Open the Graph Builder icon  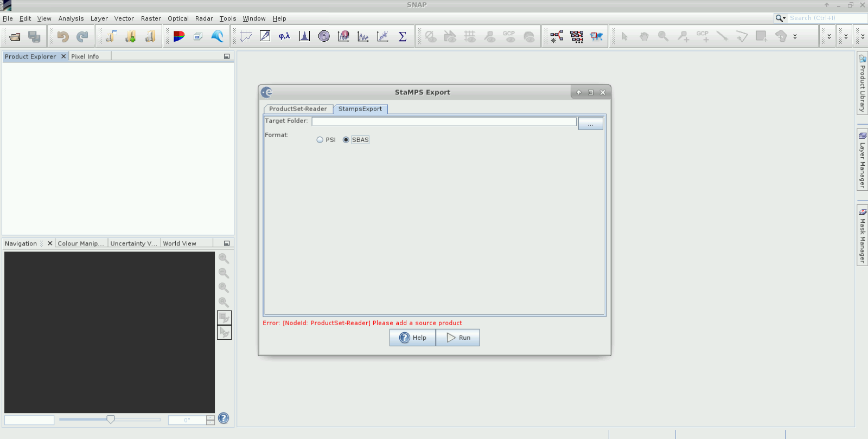(x=557, y=36)
